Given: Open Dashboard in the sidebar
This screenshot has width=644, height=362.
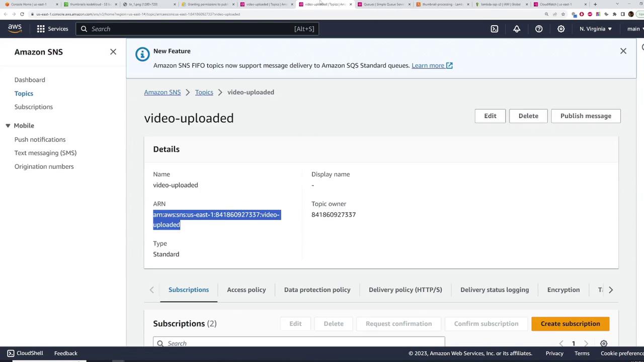Looking at the screenshot, I should pyautogui.click(x=30, y=80).
